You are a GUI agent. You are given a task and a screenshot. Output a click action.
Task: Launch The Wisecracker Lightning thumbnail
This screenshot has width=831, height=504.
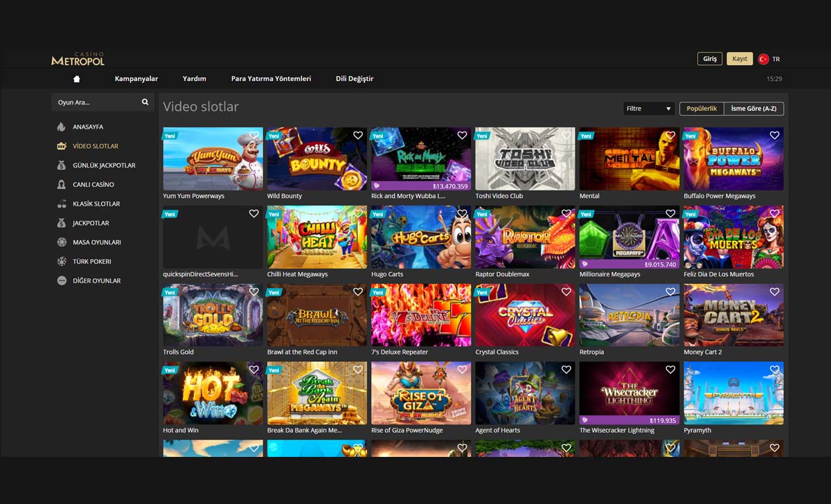point(629,393)
